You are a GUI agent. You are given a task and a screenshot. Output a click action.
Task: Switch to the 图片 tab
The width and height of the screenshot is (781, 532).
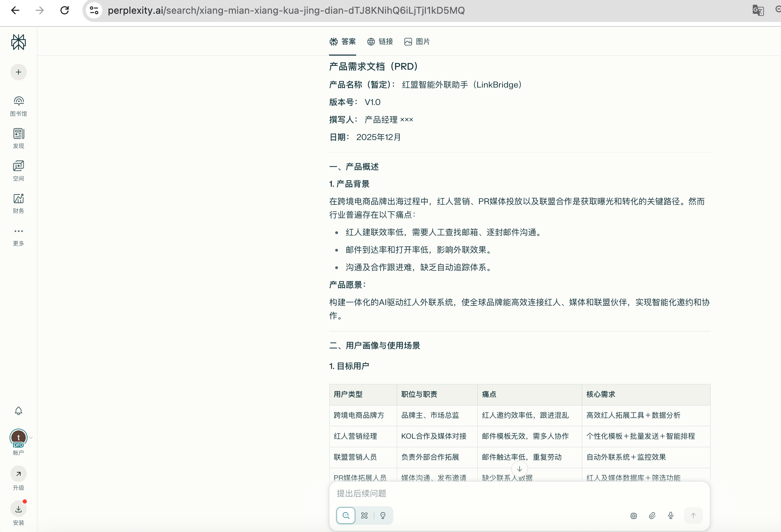[417, 42]
